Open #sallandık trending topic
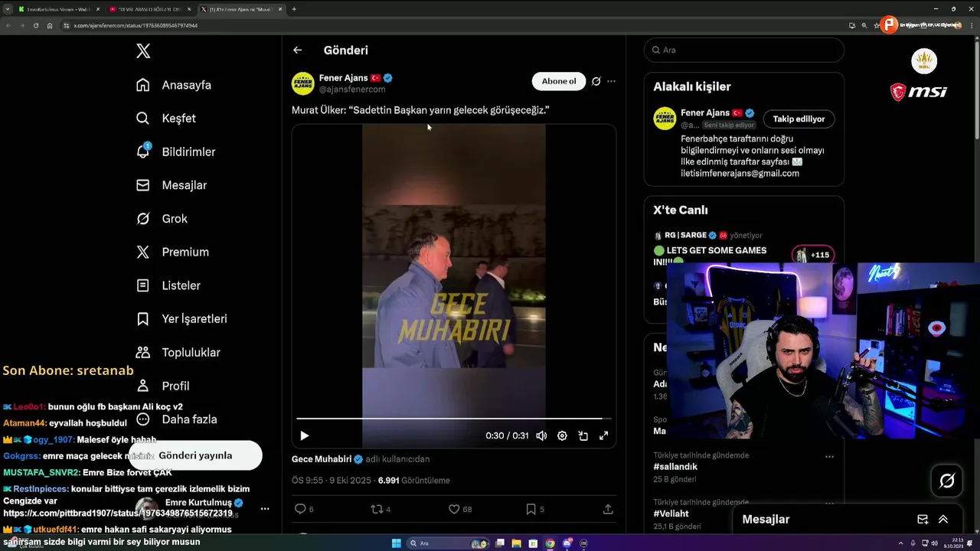Image resolution: width=980 pixels, height=551 pixels. tap(675, 467)
